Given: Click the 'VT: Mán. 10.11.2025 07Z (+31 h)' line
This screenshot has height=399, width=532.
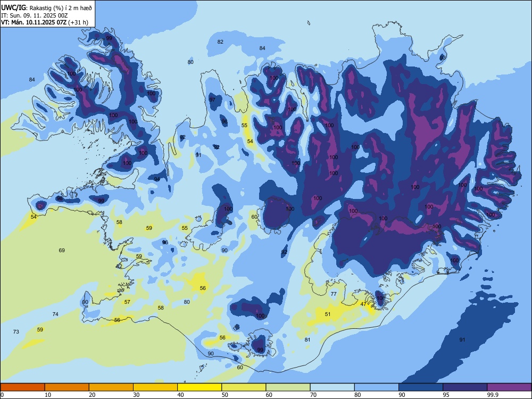Looking at the screenshot, I should (45, 22).
